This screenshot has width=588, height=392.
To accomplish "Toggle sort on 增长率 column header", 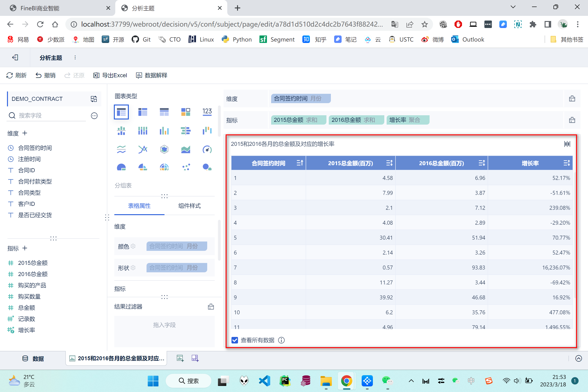I will tap(567, 163).
